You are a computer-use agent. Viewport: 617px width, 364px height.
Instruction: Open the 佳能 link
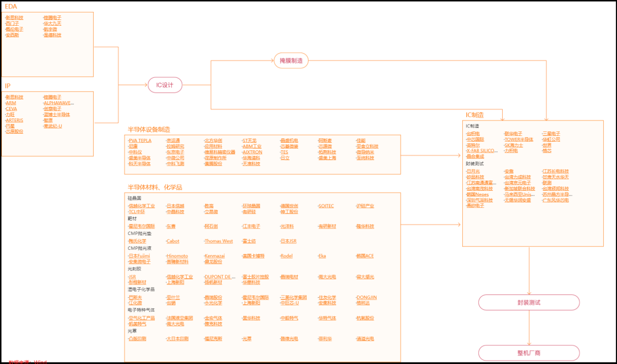tap(361, 141)
